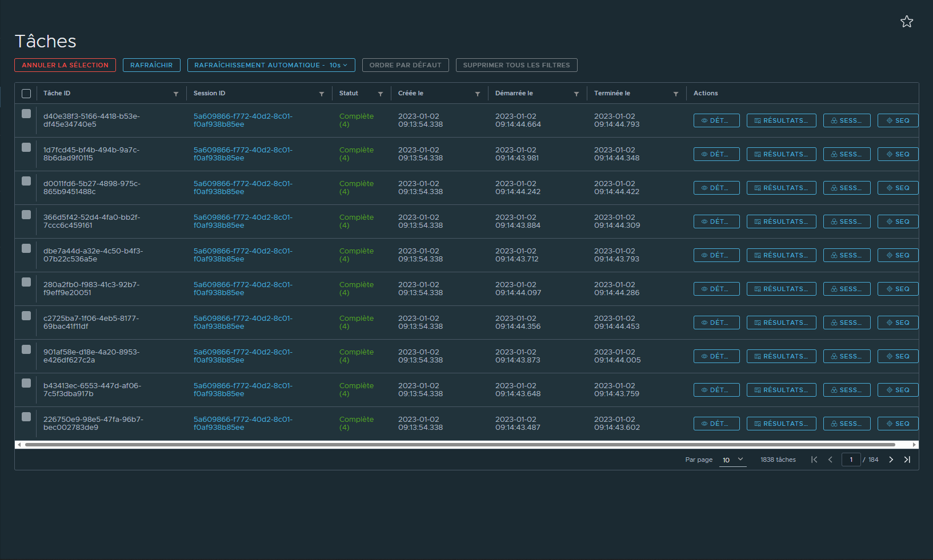Click the horizontal table scrollbar

pos(460,445)
